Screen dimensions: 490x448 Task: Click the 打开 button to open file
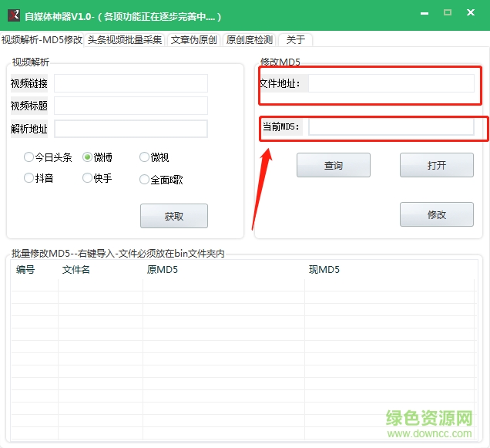pos(436,165)
